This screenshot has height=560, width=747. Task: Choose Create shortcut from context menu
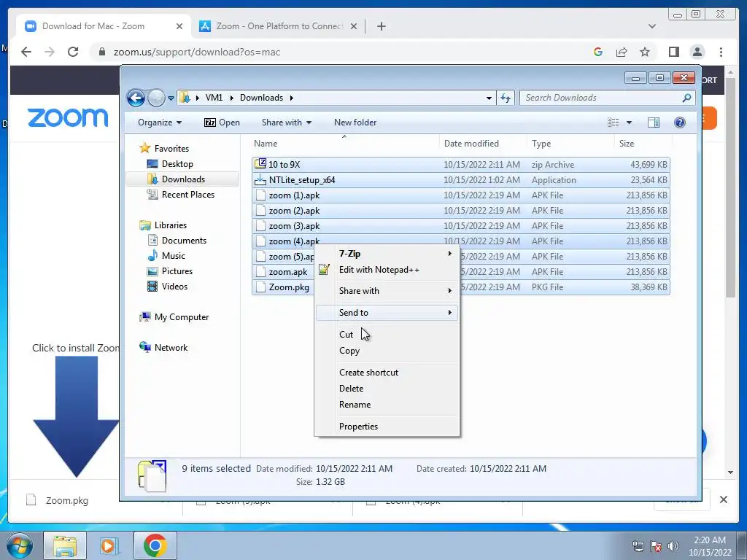coord(387,373)
